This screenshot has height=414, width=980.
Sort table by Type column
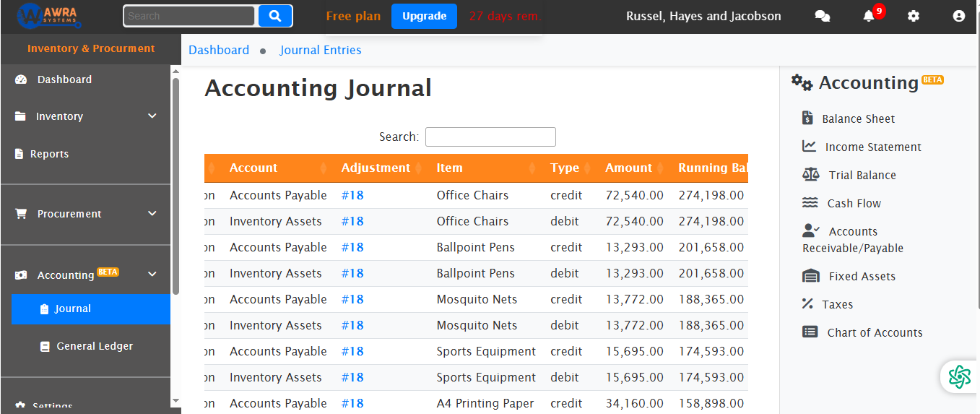coord(564,168)
